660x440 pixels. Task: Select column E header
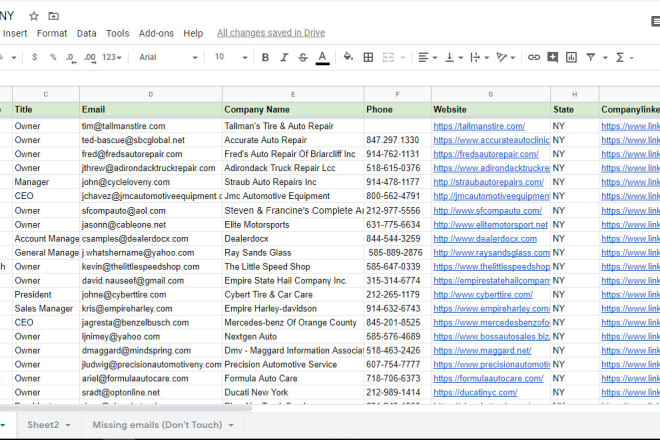click(293, 94)
